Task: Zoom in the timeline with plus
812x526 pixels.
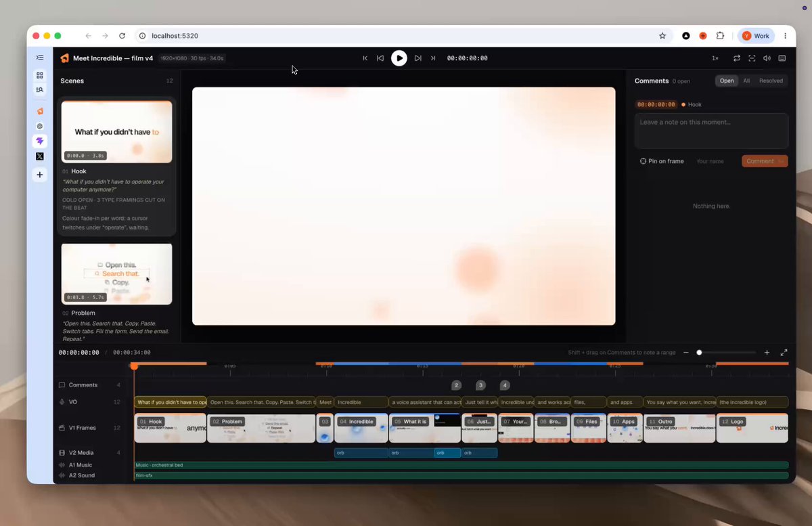Action: [767, 353]
